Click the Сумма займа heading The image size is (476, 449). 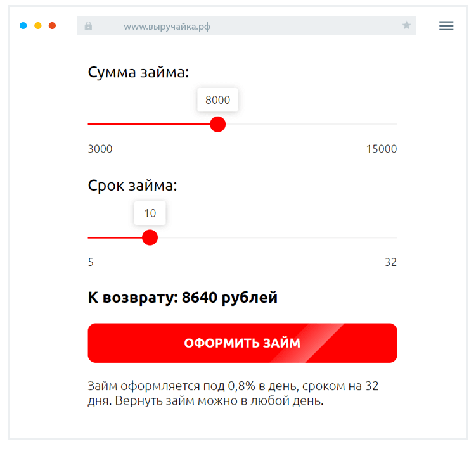pyautogui.click(x=138, y=72)
